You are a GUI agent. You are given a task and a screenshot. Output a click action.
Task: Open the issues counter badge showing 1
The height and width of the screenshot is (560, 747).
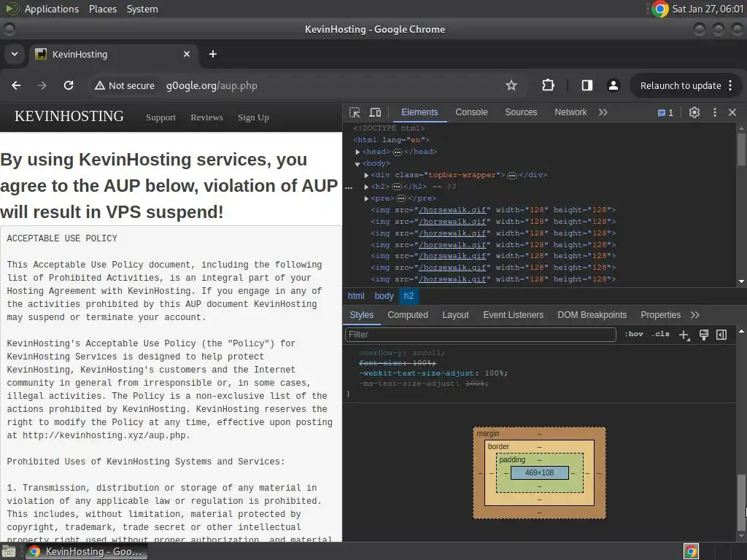point(665,113)
